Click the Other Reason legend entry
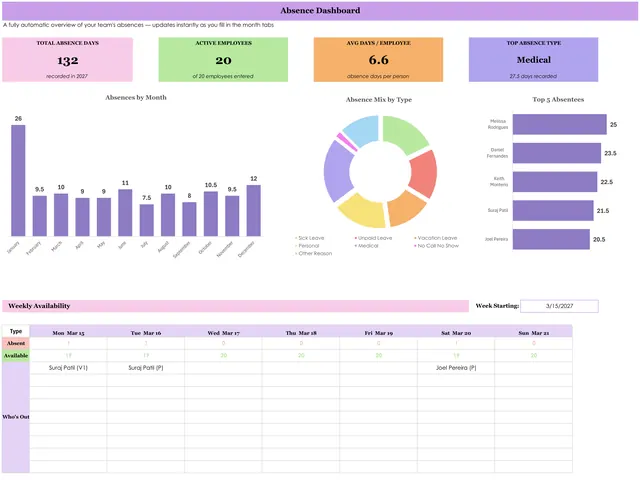This screenshot has height=480, width=640. coord(313,253)
